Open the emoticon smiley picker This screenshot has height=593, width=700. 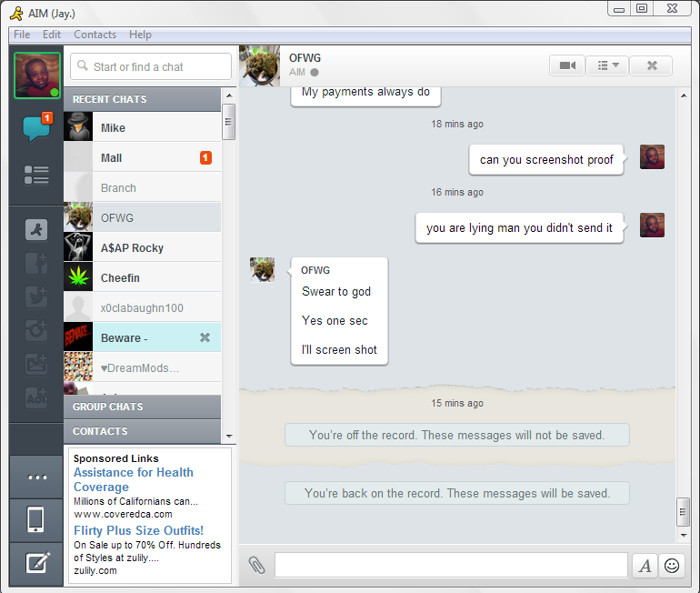pyautogui.click(x=672, y=566)
